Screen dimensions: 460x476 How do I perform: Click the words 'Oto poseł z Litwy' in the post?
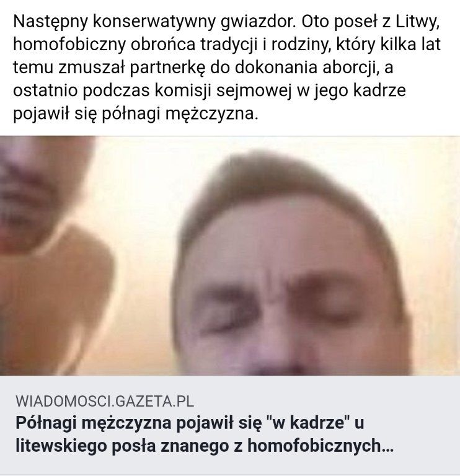pyautogui.click(x=371, y=22)
